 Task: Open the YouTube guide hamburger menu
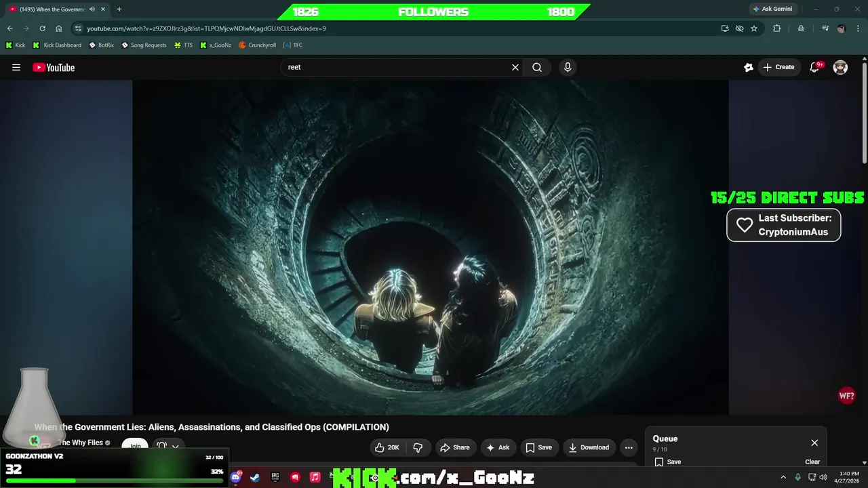16,67
